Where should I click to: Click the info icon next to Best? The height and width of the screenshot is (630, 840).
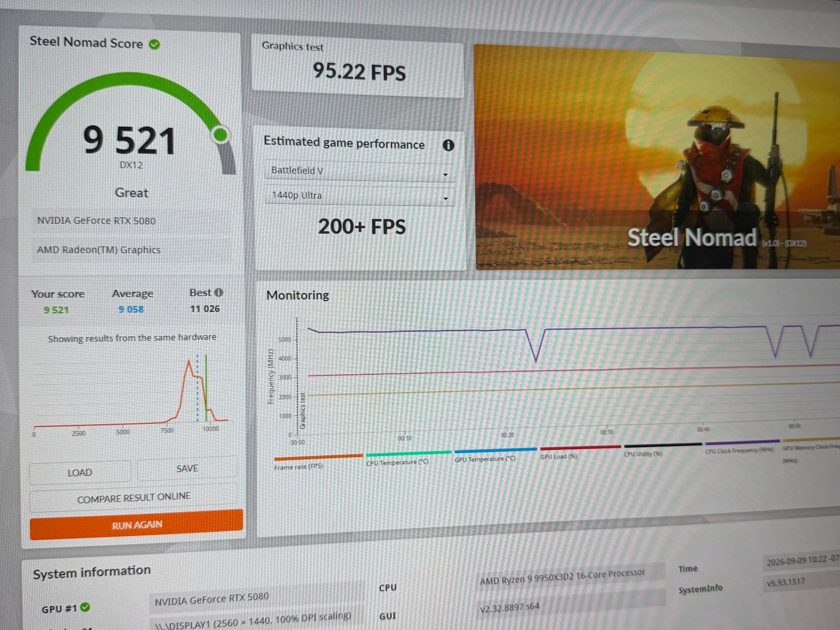[219, 292]
